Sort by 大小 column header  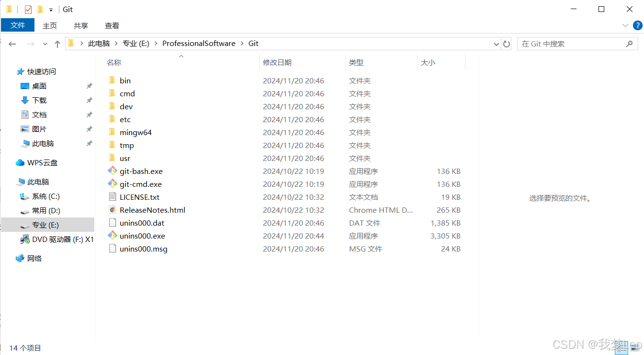[428, 62]
